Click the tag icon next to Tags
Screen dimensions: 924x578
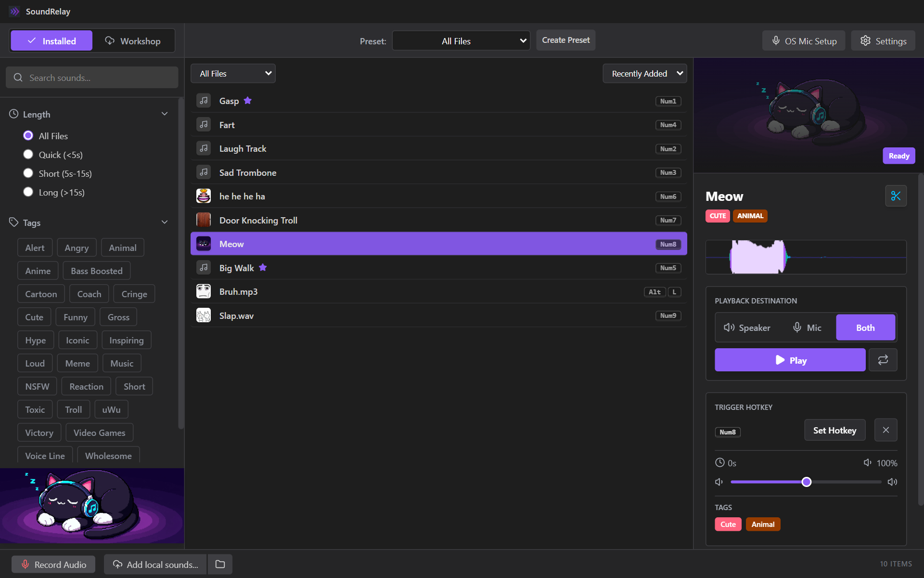[13, 222]
